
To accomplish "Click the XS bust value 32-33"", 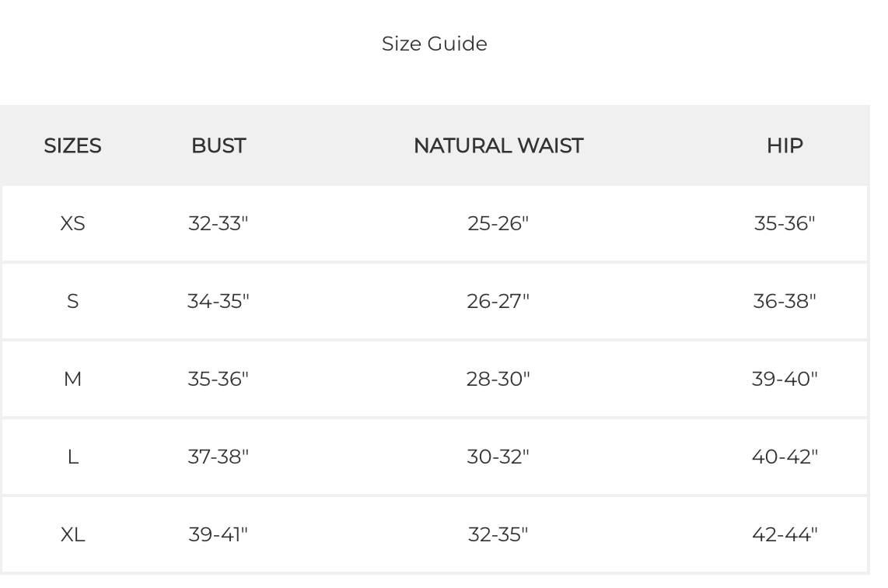I will [x=219, y=224].
